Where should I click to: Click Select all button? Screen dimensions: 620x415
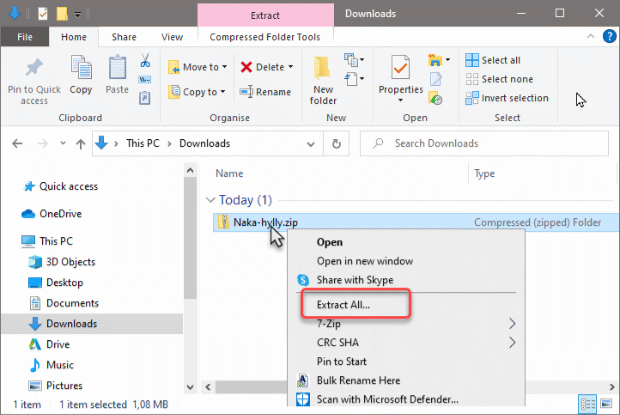point(493,60)
